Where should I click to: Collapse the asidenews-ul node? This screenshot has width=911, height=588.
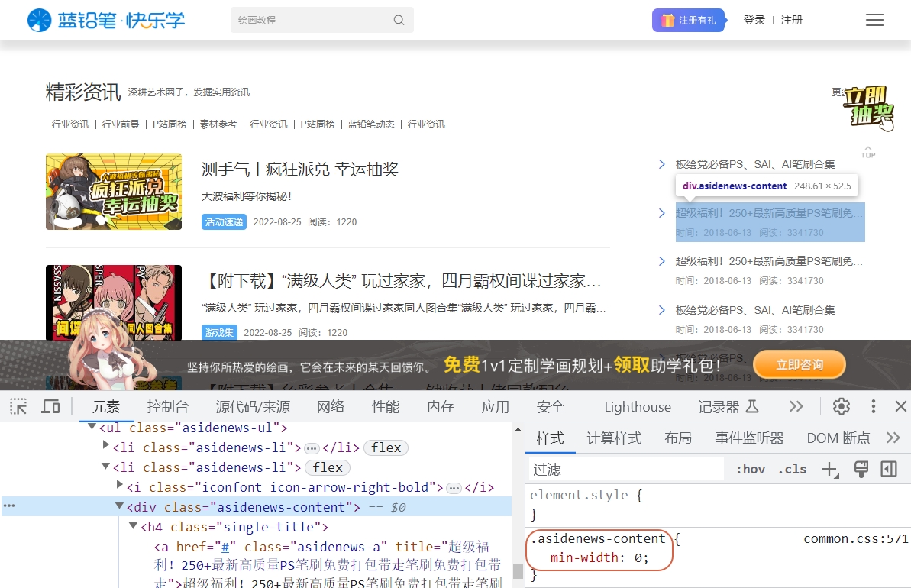[x=92, y=427]
